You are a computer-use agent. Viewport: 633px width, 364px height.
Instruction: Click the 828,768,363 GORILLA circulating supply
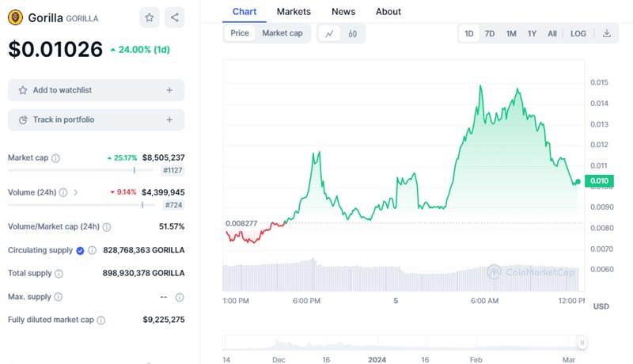click(x=144, y=250)
